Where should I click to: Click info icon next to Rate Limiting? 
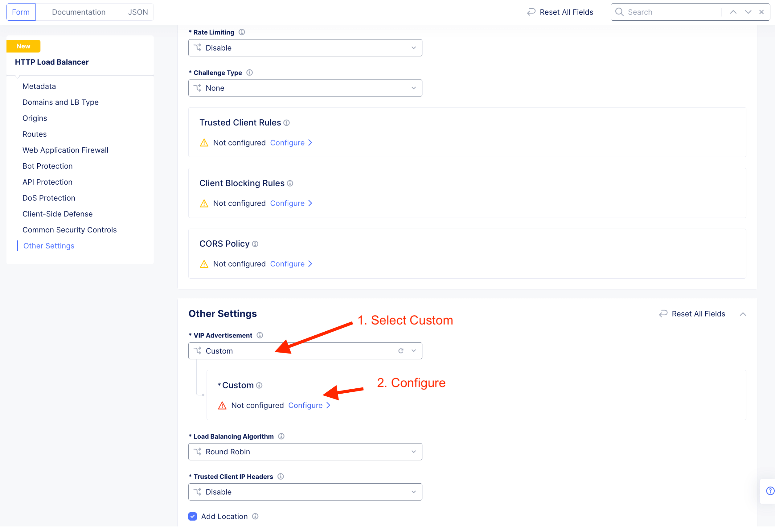[242, 32]
